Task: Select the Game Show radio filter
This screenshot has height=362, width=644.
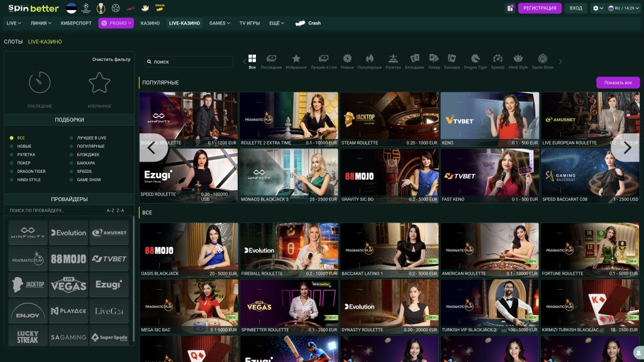Action: [x=89, y=180]
